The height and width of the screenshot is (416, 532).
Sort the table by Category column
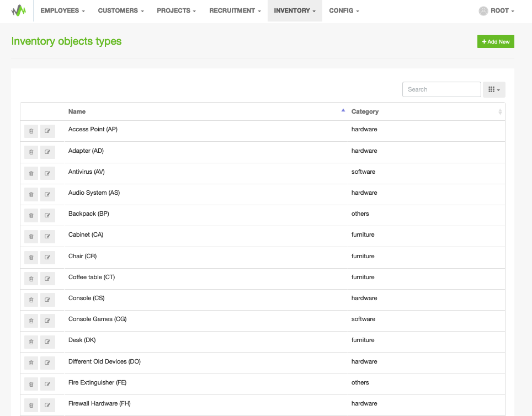coord(365,111)
